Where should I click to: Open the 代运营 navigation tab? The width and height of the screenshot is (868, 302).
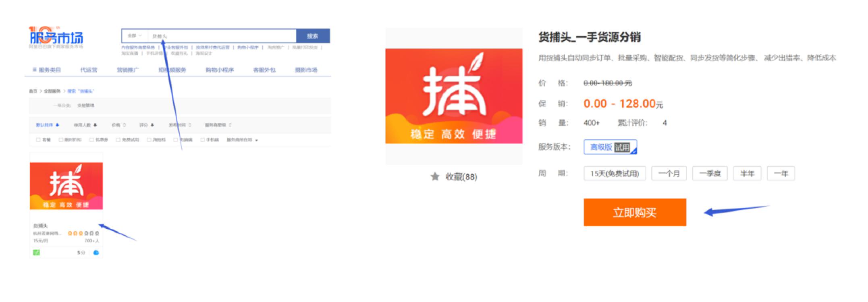[89, 70]
